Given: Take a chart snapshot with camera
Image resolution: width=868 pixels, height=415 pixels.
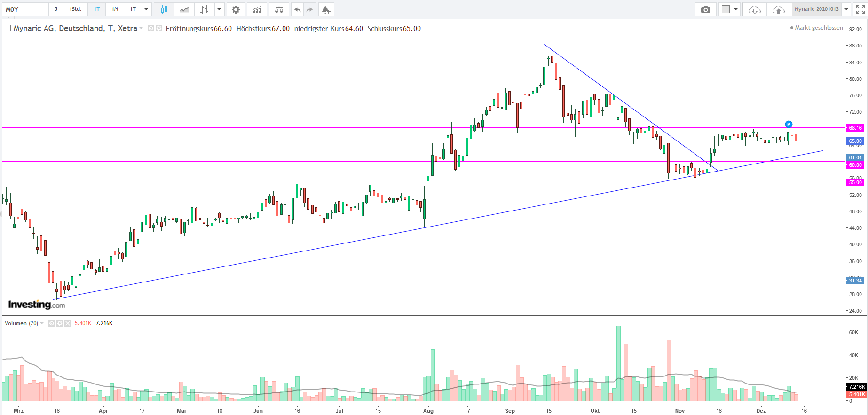Looking at the screenshot, I should pos(705,9).
